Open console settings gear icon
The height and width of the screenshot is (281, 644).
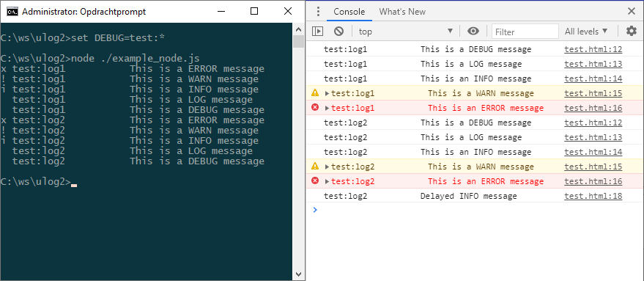point(631,32)
